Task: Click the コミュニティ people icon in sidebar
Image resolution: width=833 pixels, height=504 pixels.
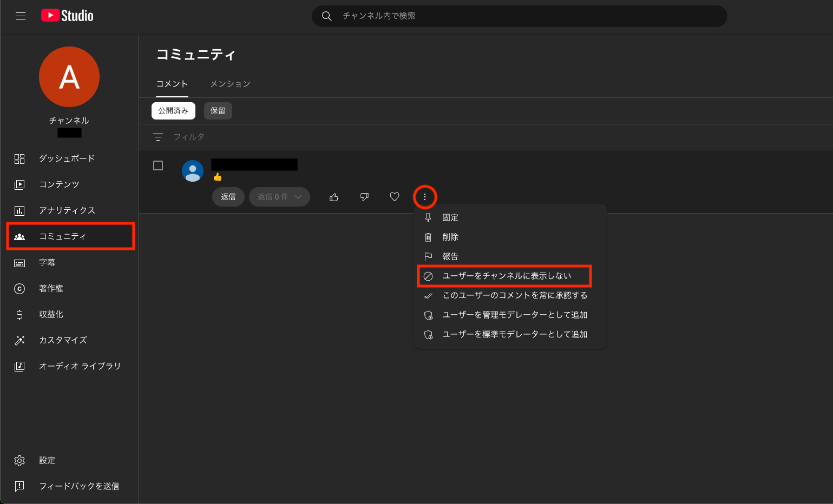Action: click(x=19, y=236)
